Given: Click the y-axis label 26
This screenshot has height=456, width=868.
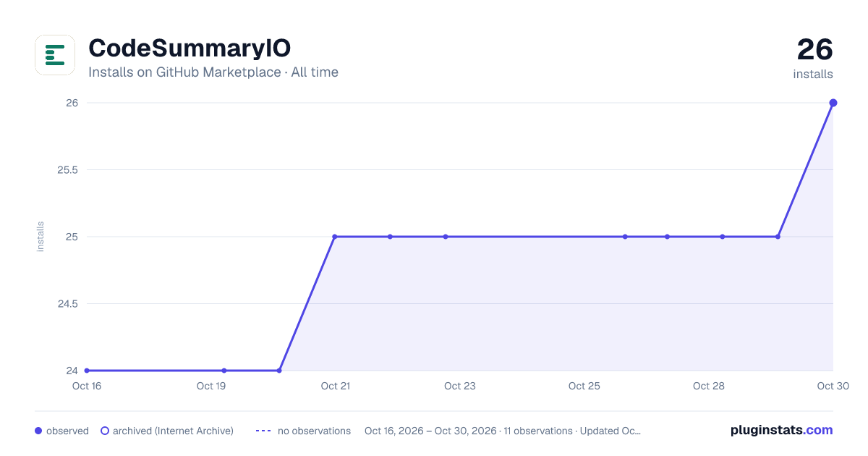Looking at the screenshot, I should pos(72,103).
